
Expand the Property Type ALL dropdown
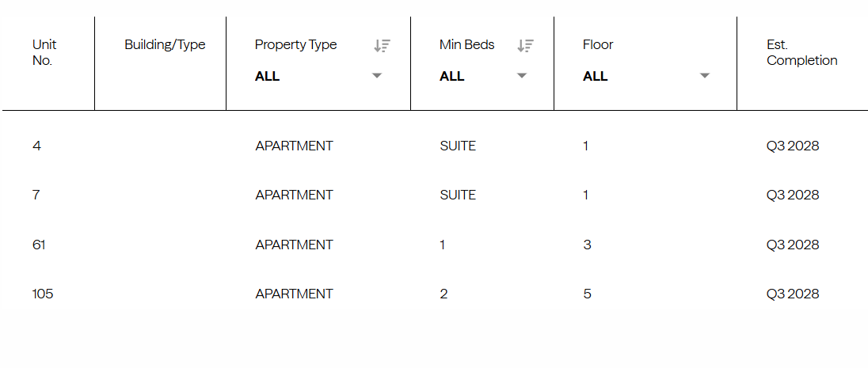click(377, 76)
